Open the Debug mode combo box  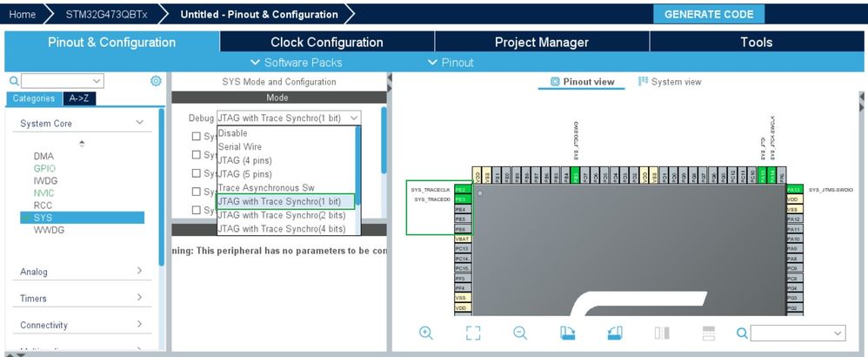pyautogui.click(x=289, y=118)
